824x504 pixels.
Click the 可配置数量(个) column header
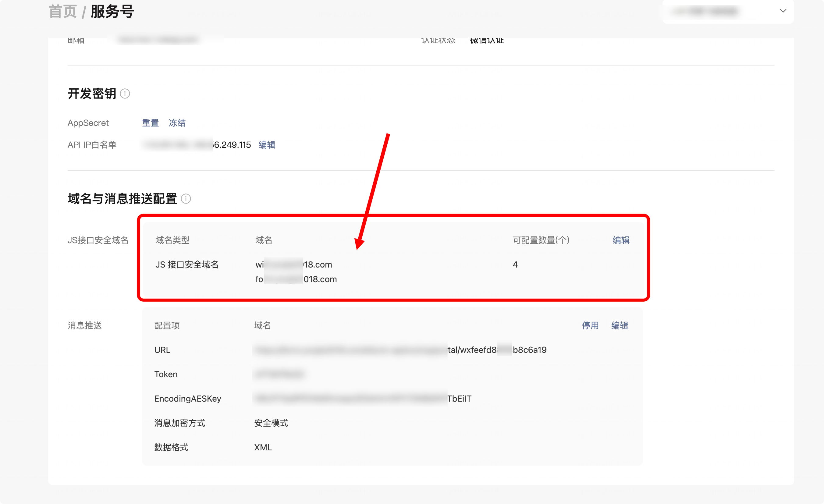tap(541, 240)
